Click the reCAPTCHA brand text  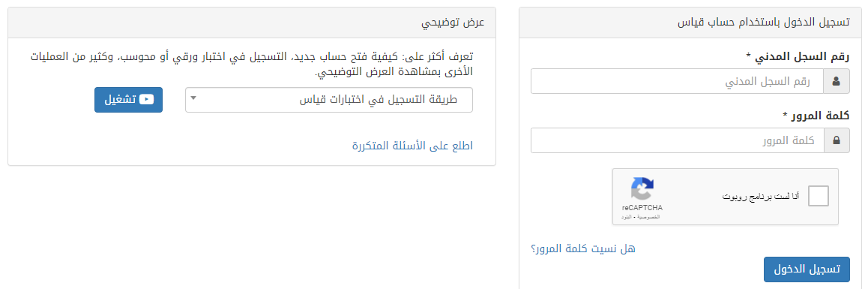click(642, 207)
